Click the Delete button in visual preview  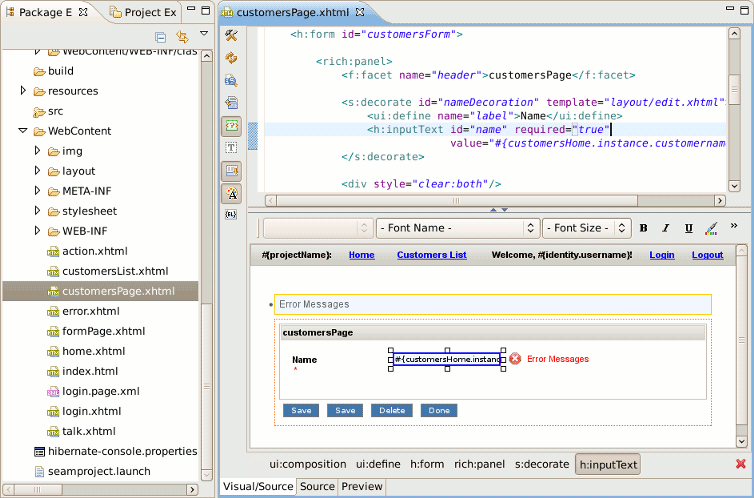click(391, 410)
